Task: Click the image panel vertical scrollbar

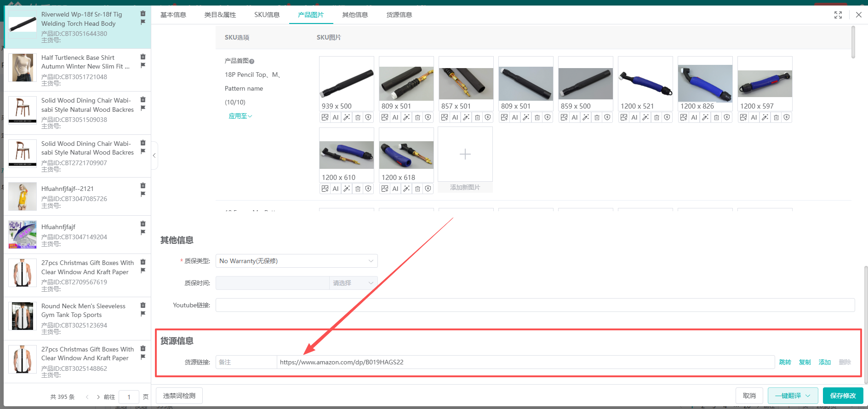Action: (853, 42)
